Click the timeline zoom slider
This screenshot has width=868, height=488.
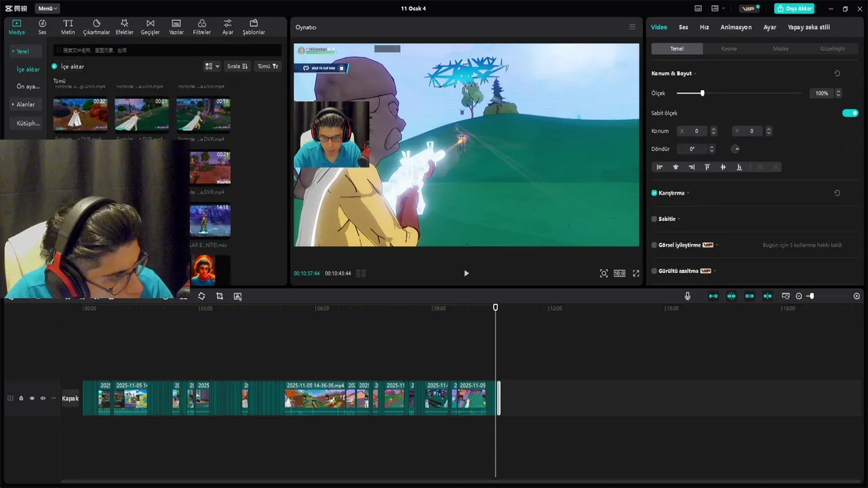(827, 296)
